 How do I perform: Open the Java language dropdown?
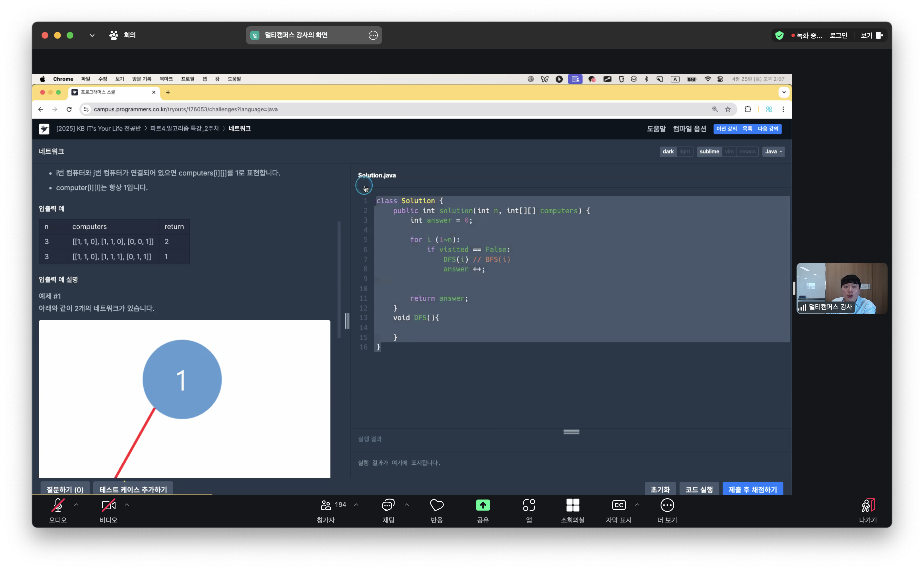[773, 151]
